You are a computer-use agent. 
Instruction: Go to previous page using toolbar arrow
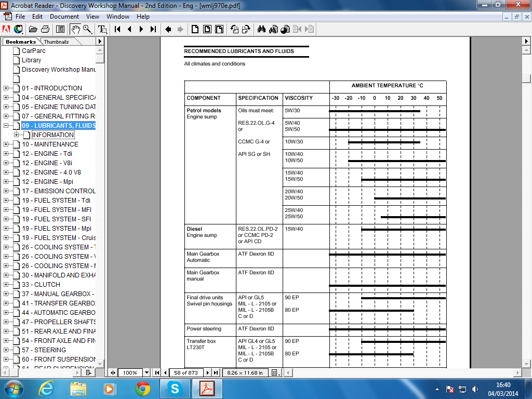click(x=129, y=29)
